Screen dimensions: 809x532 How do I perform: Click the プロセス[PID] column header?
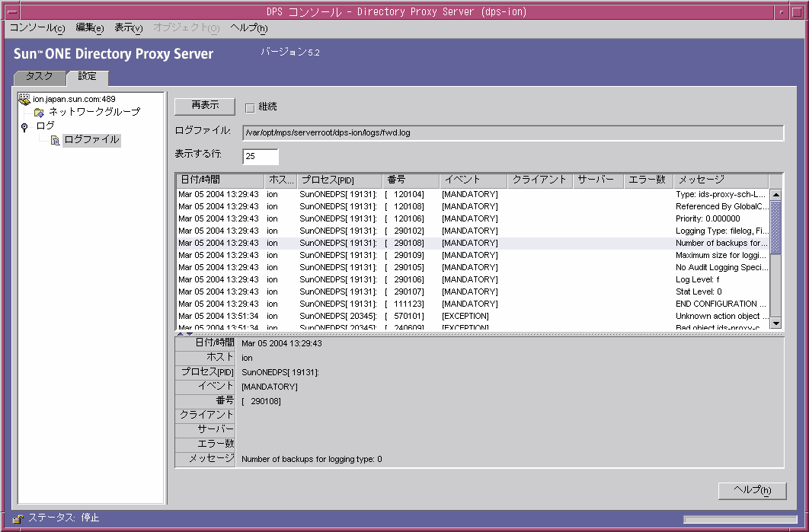pos(340,180)
